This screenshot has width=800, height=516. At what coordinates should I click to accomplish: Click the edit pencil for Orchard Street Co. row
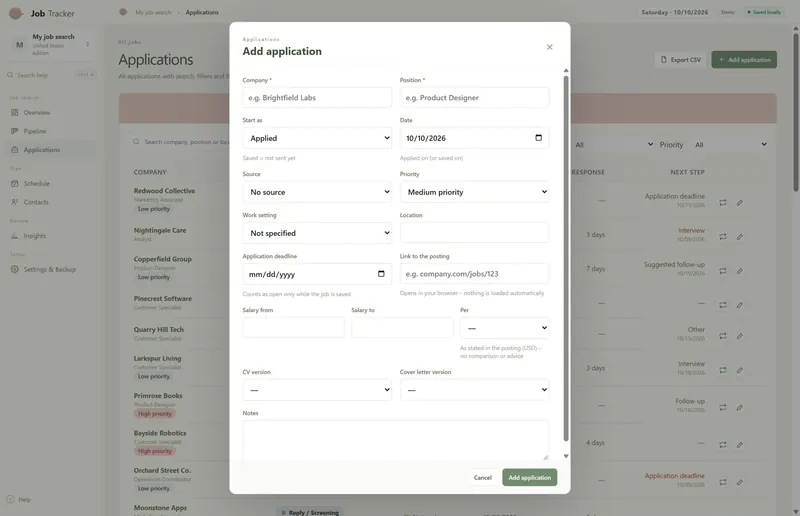point(739,482)
